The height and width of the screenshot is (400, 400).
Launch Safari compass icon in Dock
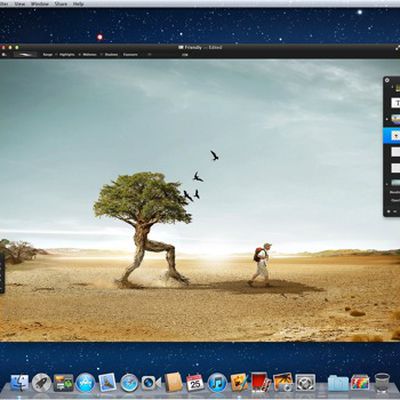[x=129, y=383]
